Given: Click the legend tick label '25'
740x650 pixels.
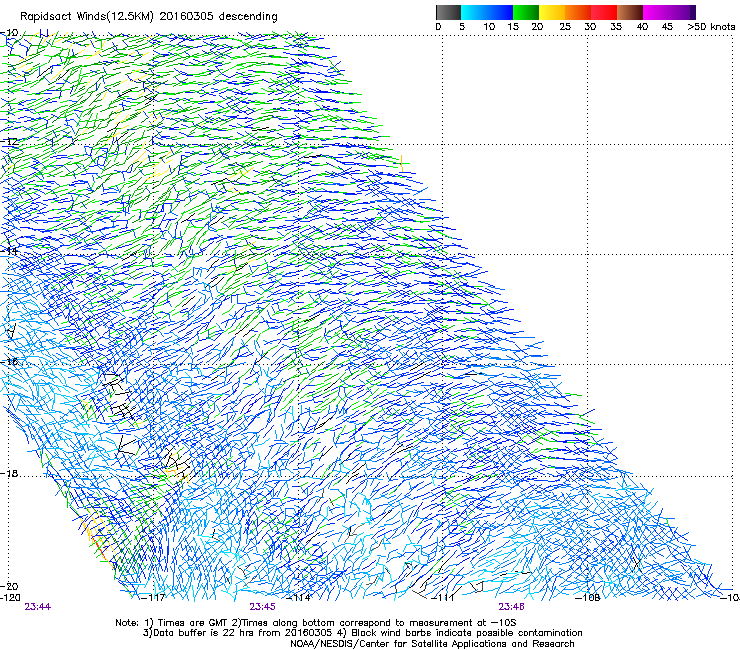Looking at the screenshot, I should coord(565,27).
